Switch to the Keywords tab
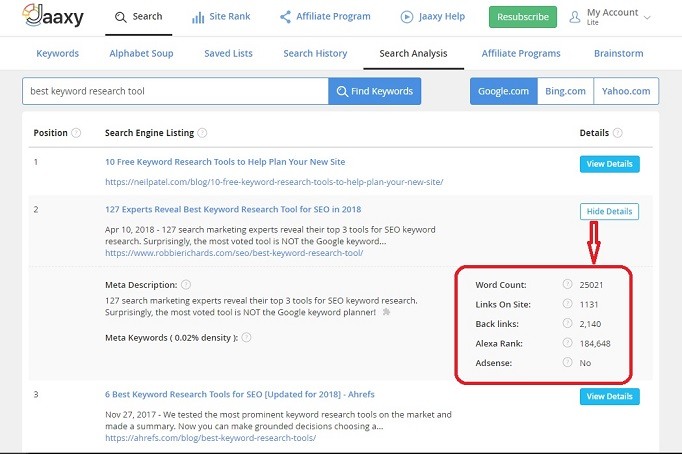682x454 pixels. [x=57, y=53]
